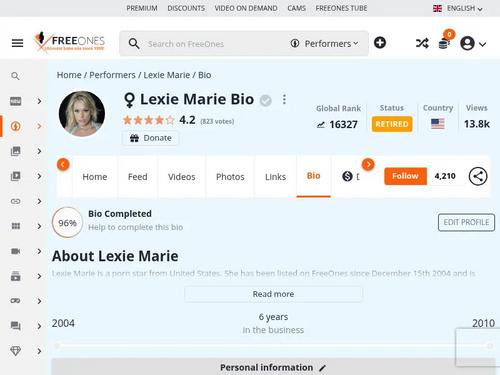Click Read more to expand description
Viewport: 500px width, 375px height.
pyautogui.click(x=273, y=294)
